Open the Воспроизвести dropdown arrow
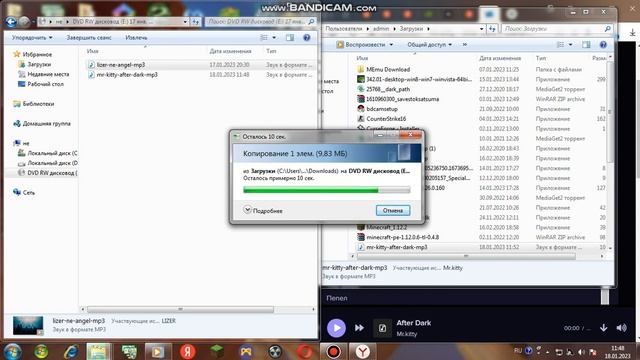The height and width of the screenshot is (360, 640). tap(391, 44)
